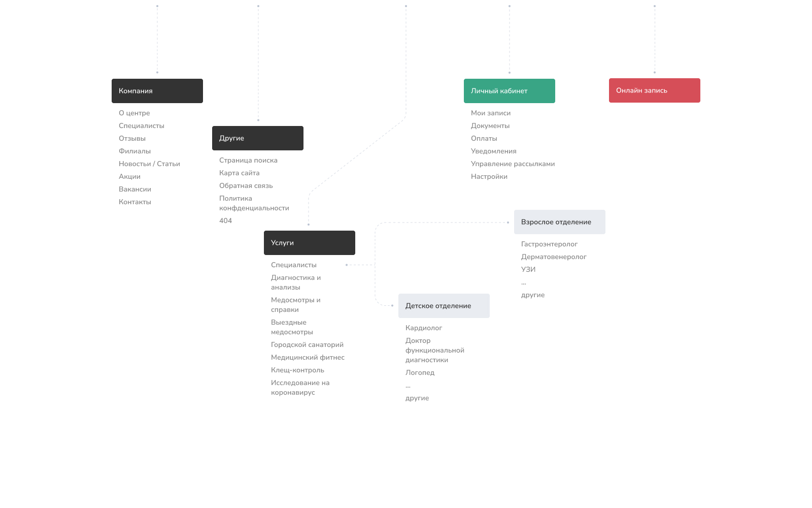The width and height of the screenshot is (812, 508).
Task: Select the Детское отделение node
Action: pos(444,306)
